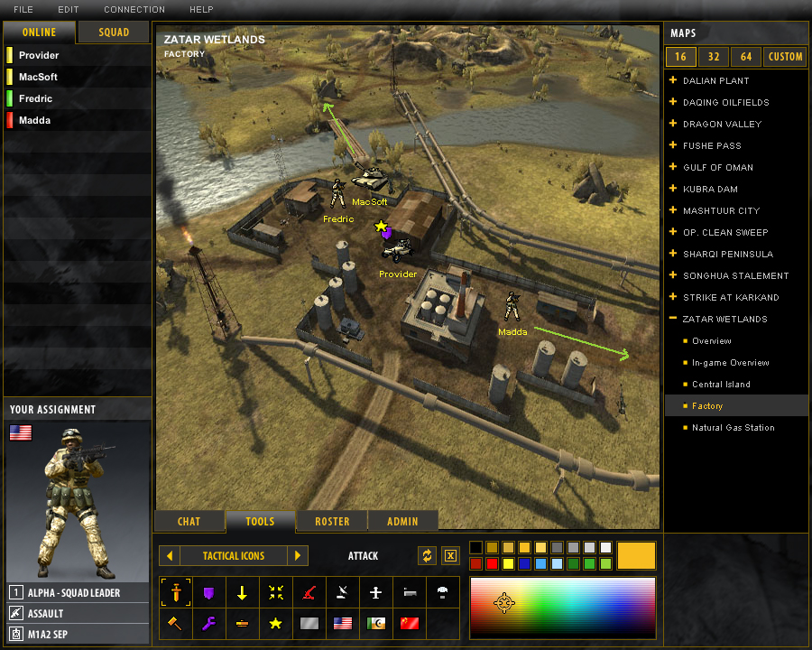Switch map size to 64 players
The image size is (812, 650).
pyautogui.click(x=745, y=57)
